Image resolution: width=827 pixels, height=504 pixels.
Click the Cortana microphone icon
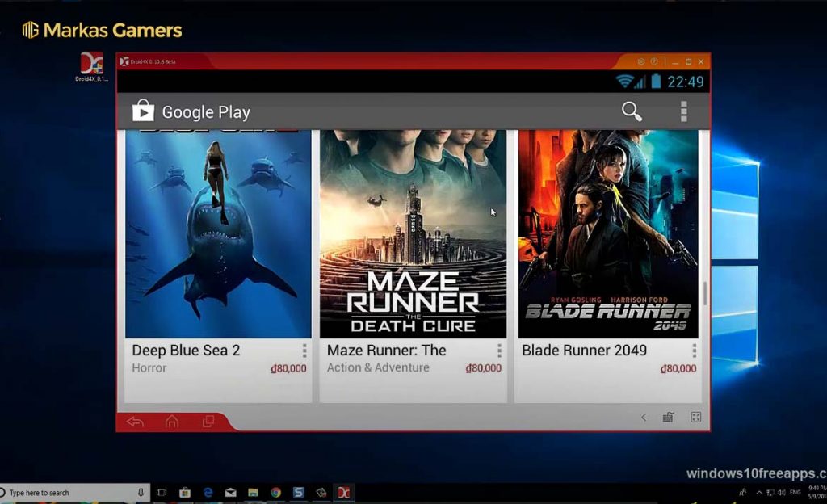point(141,493)
